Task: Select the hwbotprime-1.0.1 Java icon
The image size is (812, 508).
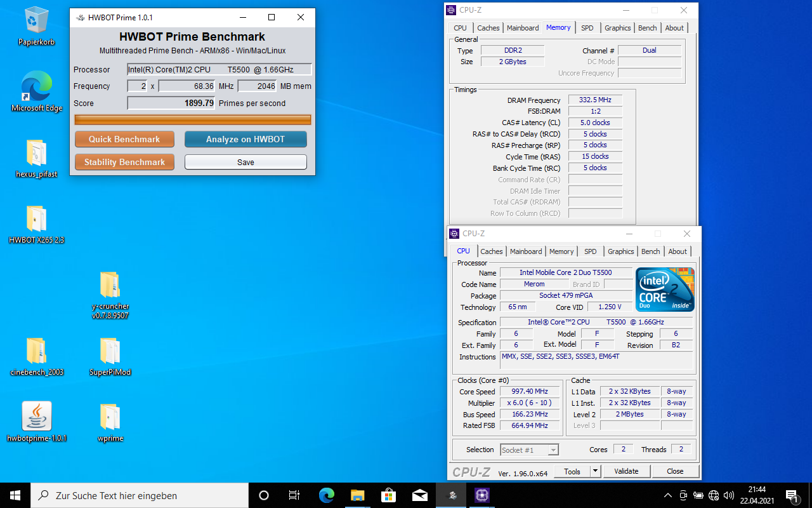Action: click(36, 422)
